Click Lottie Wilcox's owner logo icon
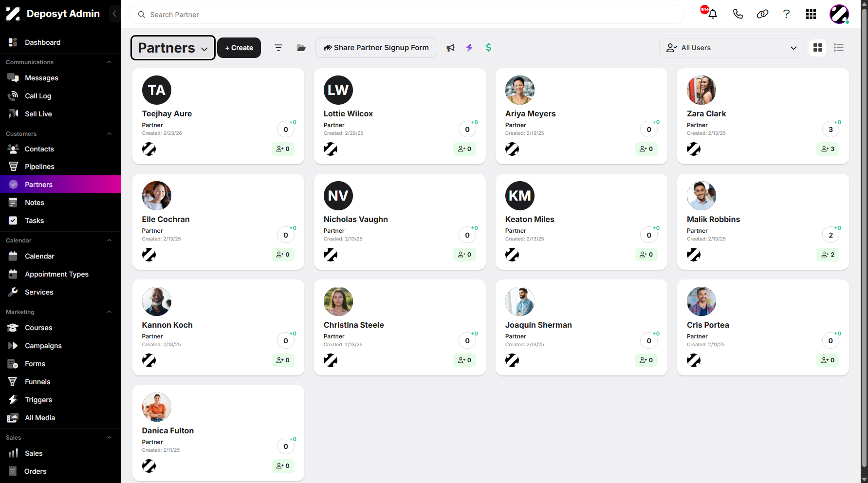 [331, 149]
